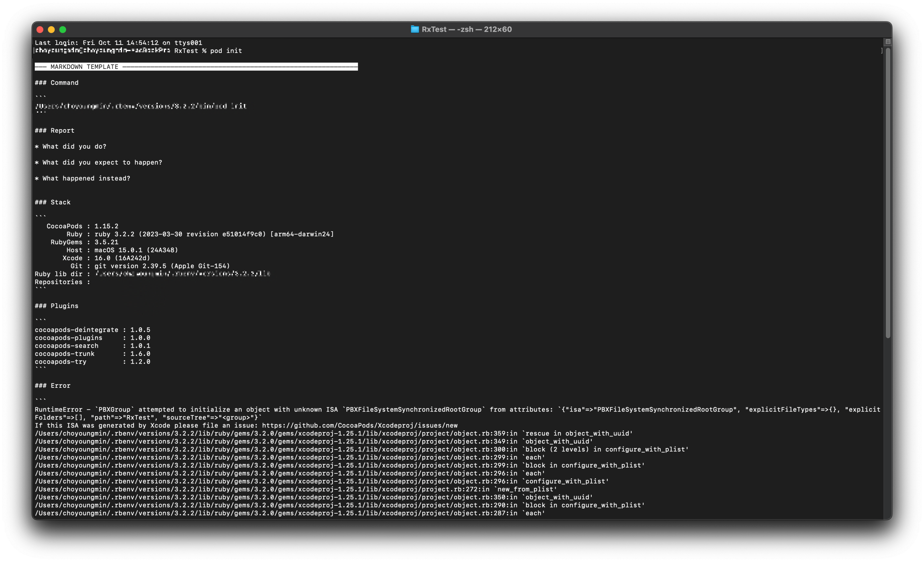Open the Xcodeproj GitHub issues URL
This screenshot has width=924, height=562.
[x=360, y=425]
